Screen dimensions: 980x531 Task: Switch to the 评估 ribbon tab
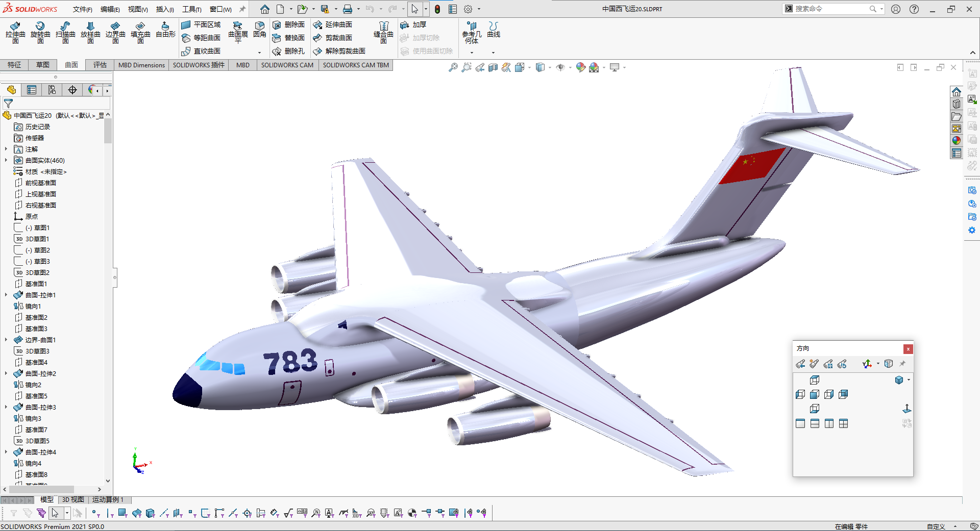pyautogui.click(x=100, y=65)
